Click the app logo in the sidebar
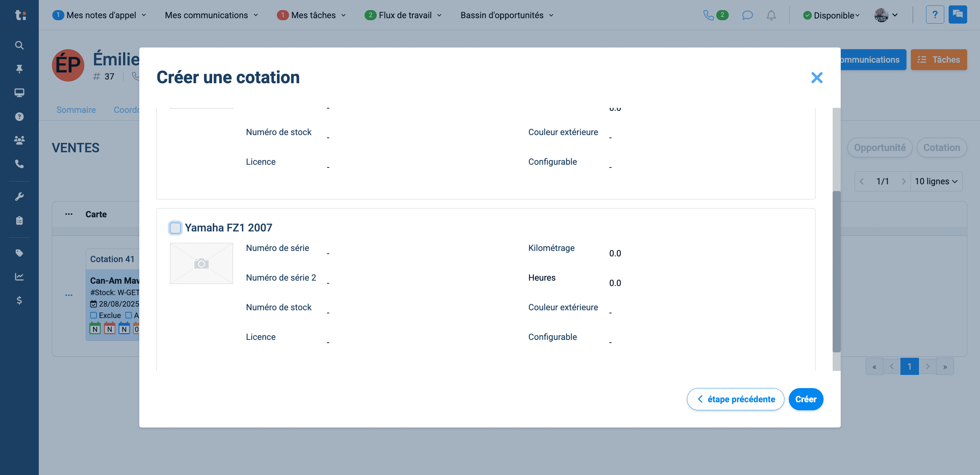980x475 pixels. (x=20, y=15)
